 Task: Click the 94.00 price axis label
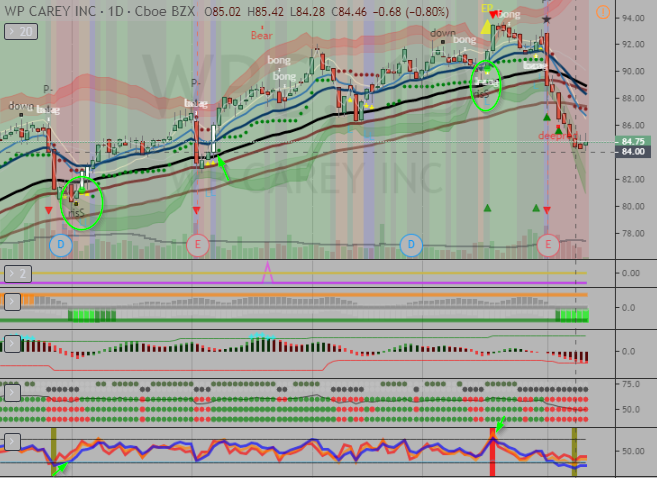pos(633,18)
